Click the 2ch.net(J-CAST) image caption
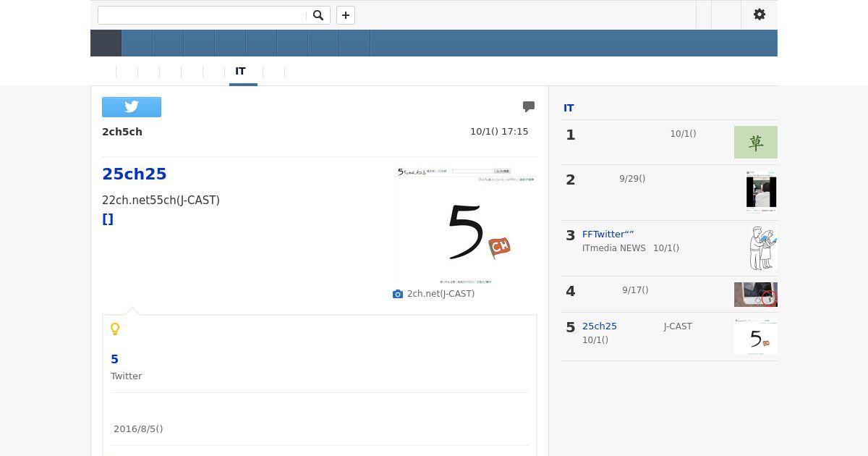The width and height of the screenshot is (868, 456). point(441,294)
